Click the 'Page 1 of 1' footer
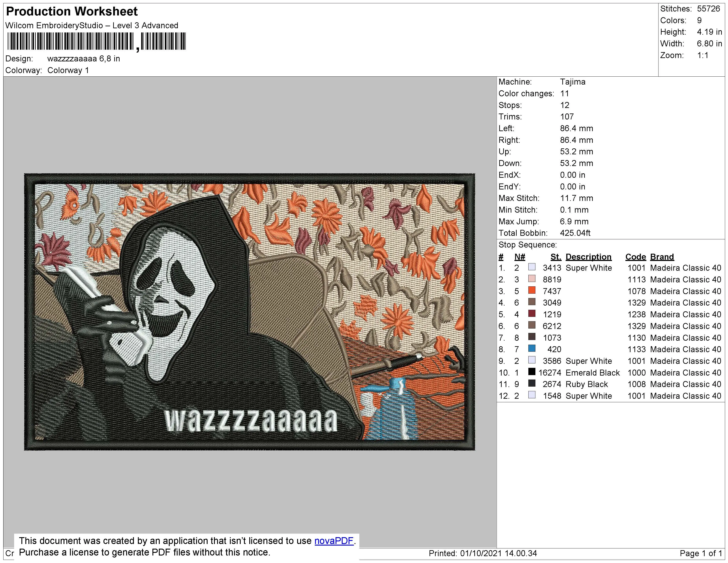Viewport: 728px width, 563px height. [x=701, y=553]
